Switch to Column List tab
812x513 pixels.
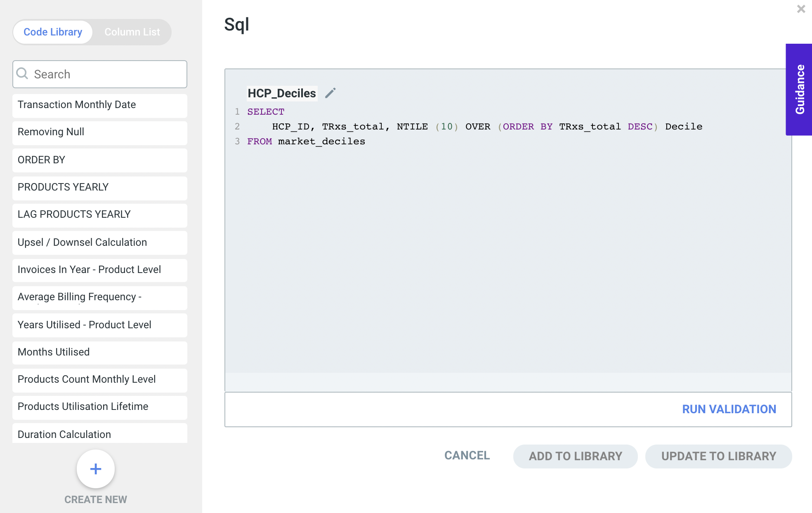132,32
